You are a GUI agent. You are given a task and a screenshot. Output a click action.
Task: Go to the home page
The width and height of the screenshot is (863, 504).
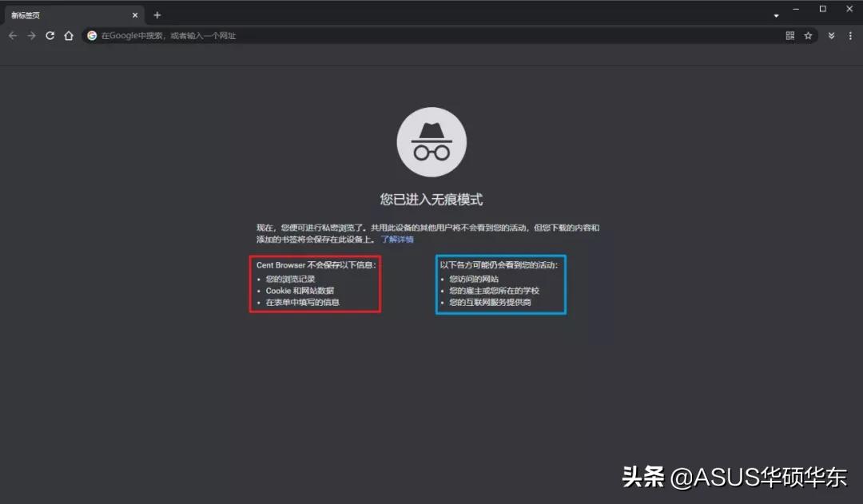coord(68,36)
